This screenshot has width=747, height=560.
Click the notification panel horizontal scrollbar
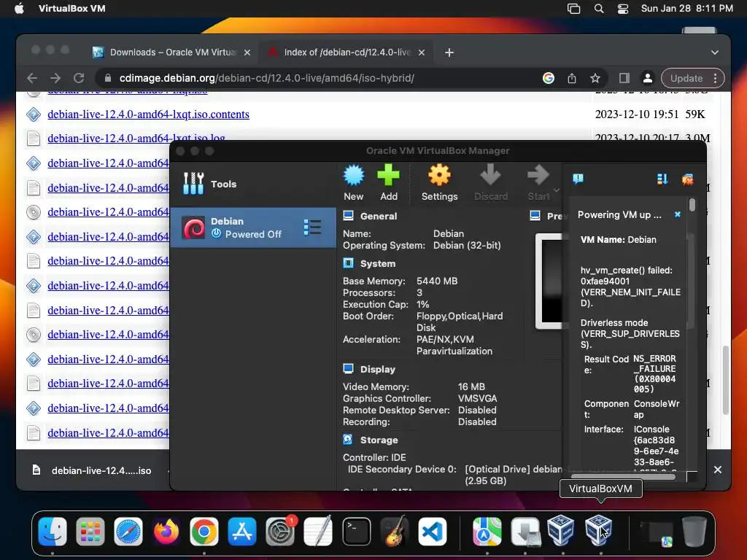click(x=623, y=476)
